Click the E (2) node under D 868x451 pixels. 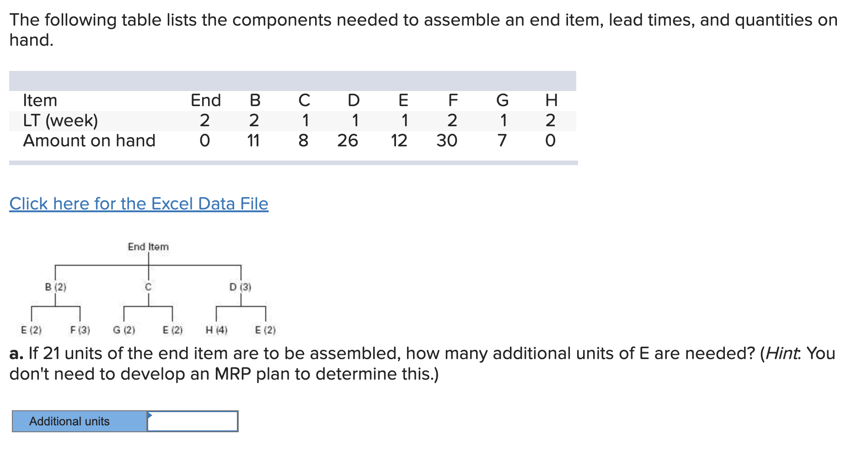click(265, 329)
